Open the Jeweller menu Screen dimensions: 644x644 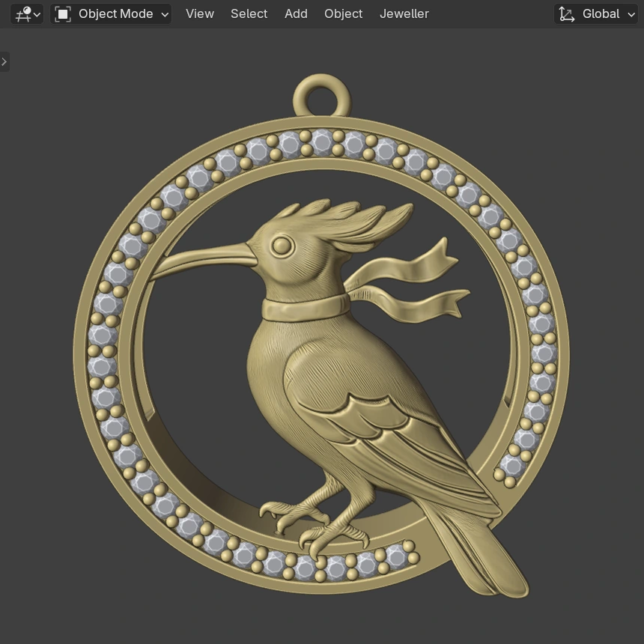(404, 14)
